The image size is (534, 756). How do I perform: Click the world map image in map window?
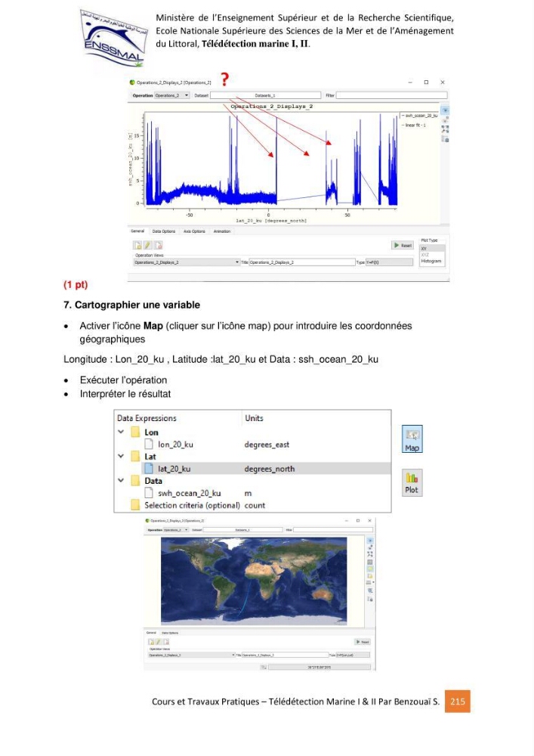point(254,580)
